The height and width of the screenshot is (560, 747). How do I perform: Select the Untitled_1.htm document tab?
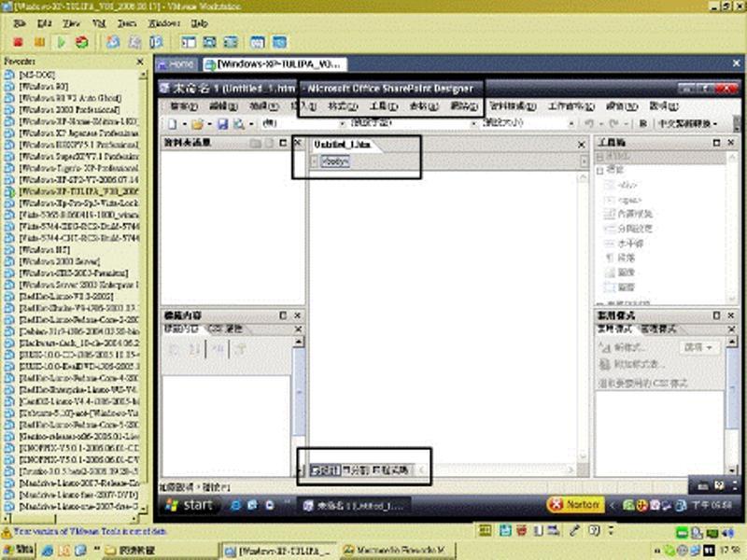(343, 145)
